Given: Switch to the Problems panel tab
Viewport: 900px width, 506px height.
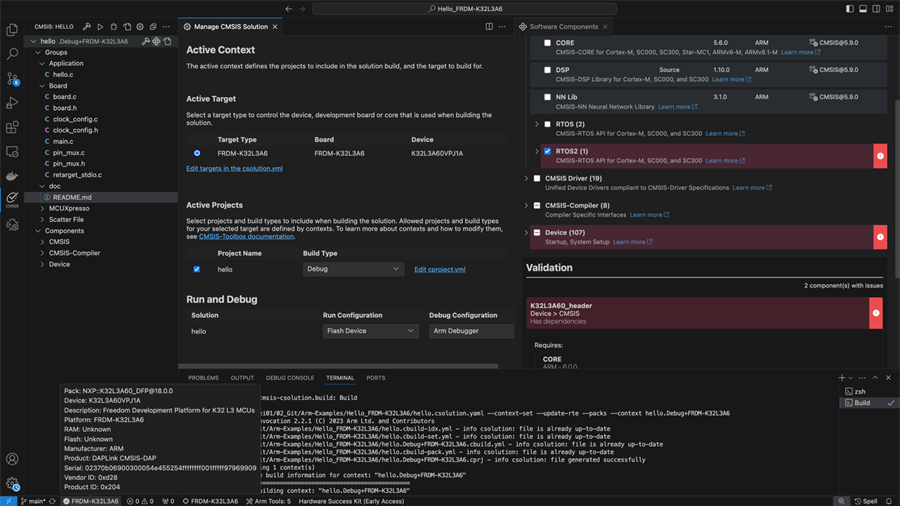Looking at the screenshot, I should tap(203, 378).
